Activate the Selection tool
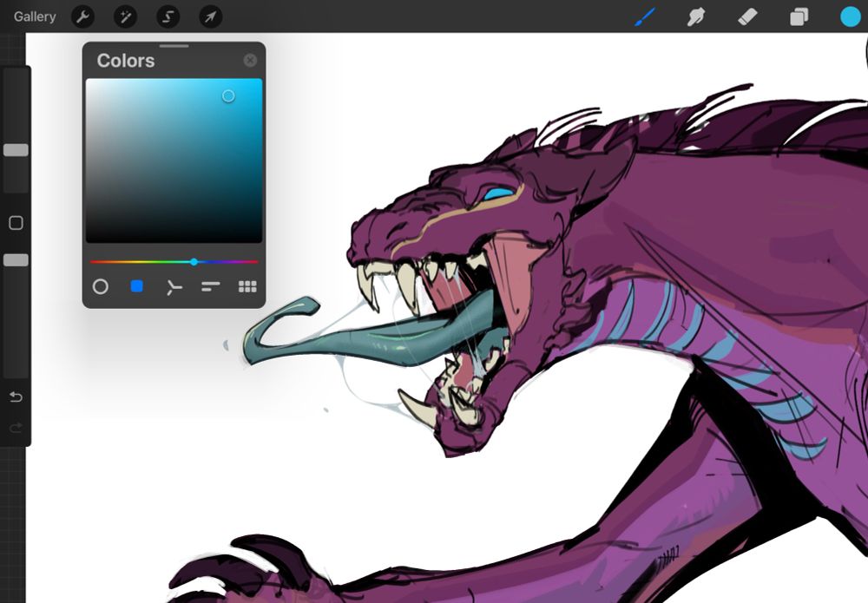 (168, 17)
